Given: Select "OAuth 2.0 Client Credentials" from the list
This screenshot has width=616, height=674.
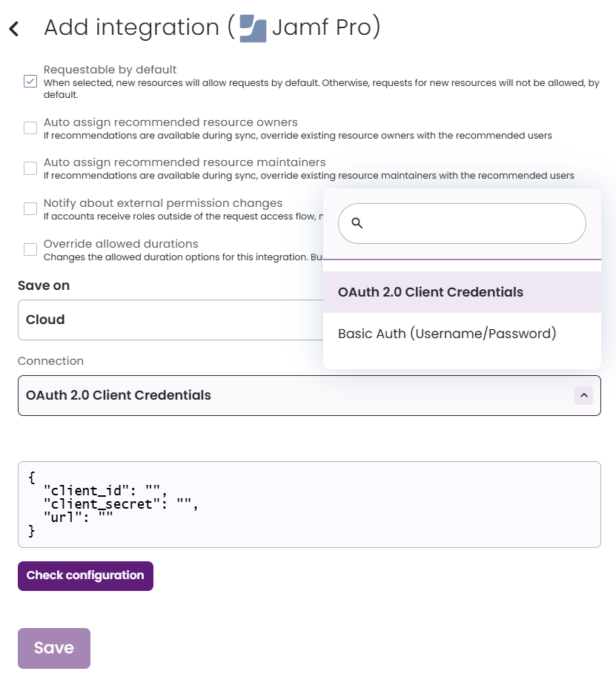Looking at the screenshot, I should (x=430, y=292).
